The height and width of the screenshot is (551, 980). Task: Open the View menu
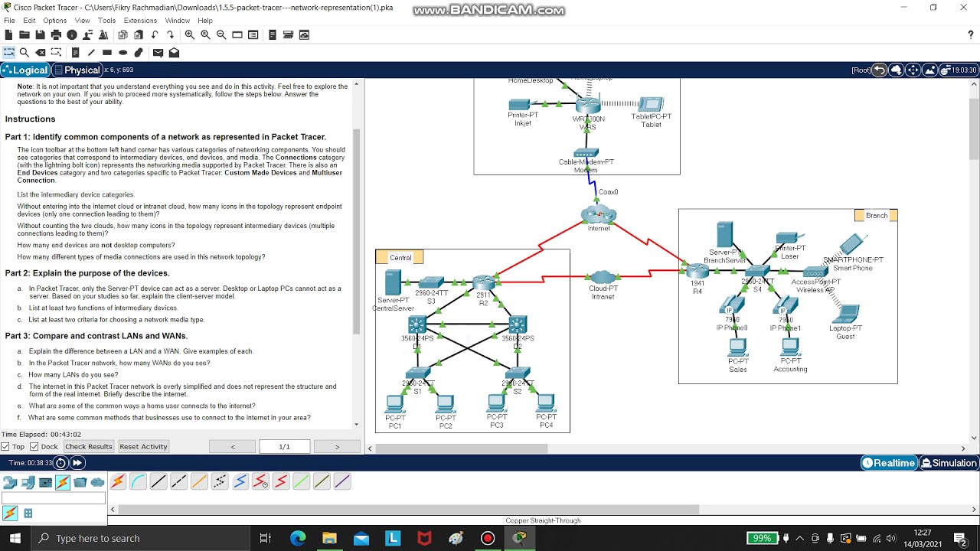click(x=82, y=21)
